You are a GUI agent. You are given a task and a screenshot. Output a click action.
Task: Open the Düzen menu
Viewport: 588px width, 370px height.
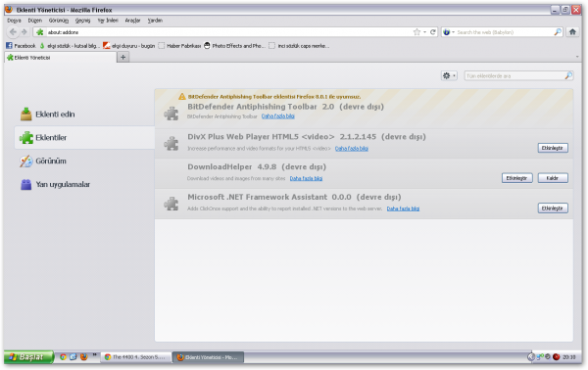coord(35,21)
